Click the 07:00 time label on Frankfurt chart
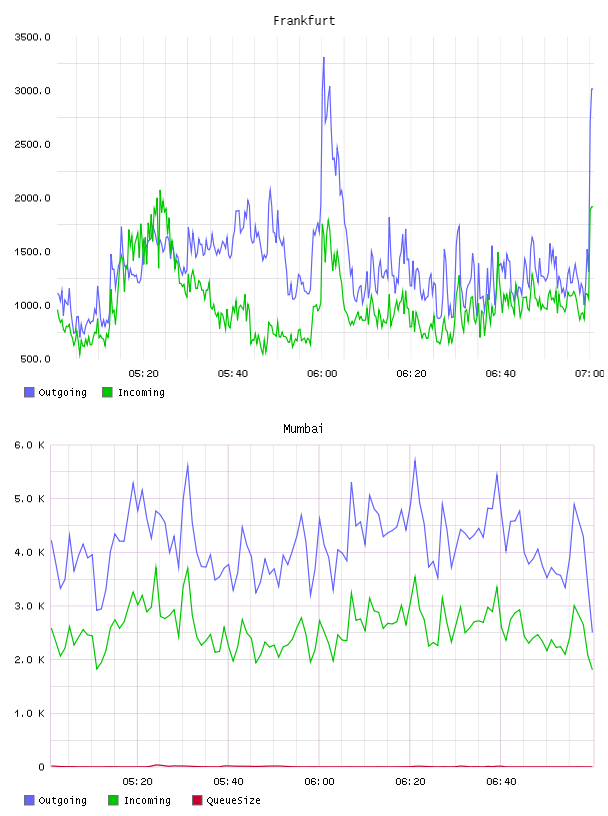608x816 pixels. click(x=589, y=373)
